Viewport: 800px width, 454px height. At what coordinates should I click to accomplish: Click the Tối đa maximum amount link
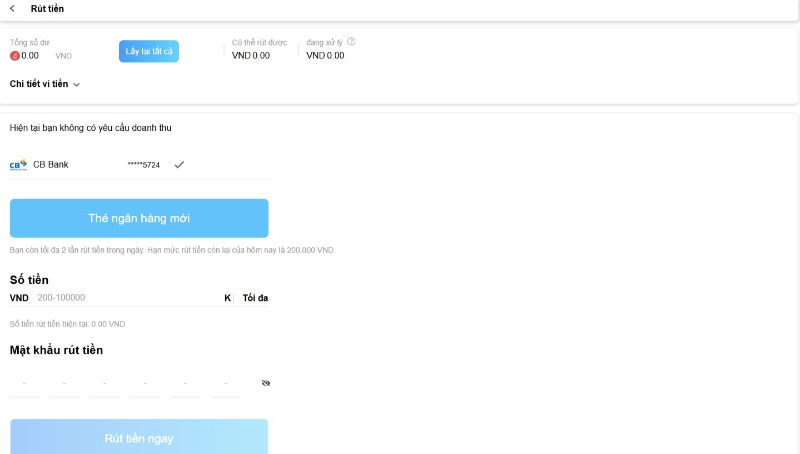coord(255,298)
